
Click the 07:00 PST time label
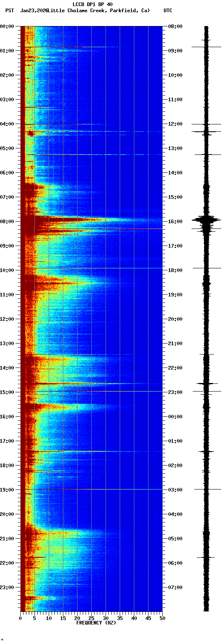pos(7,197)
